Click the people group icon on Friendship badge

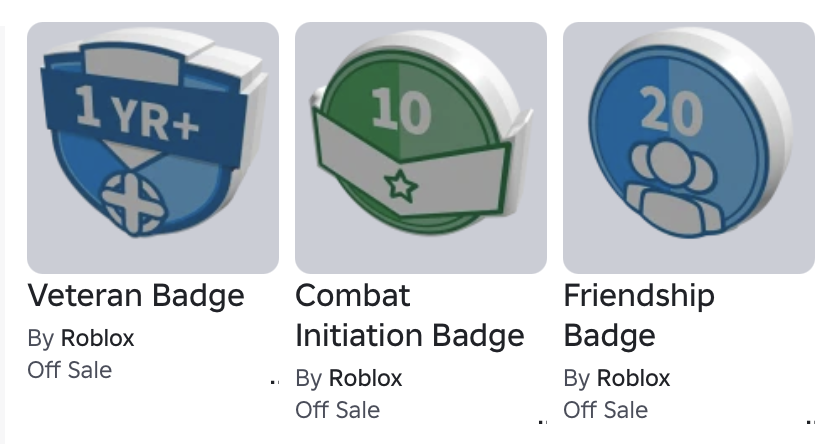673,189
